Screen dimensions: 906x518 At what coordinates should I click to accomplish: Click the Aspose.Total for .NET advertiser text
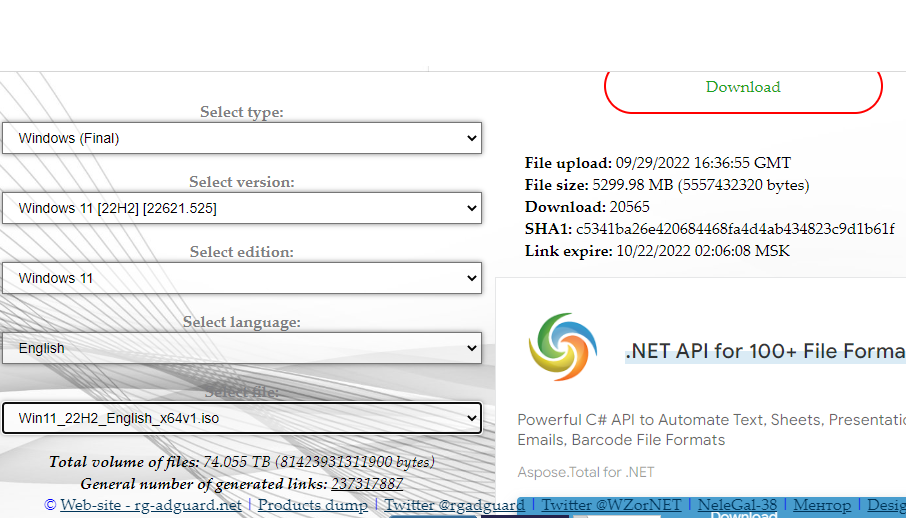pos(585,472)
